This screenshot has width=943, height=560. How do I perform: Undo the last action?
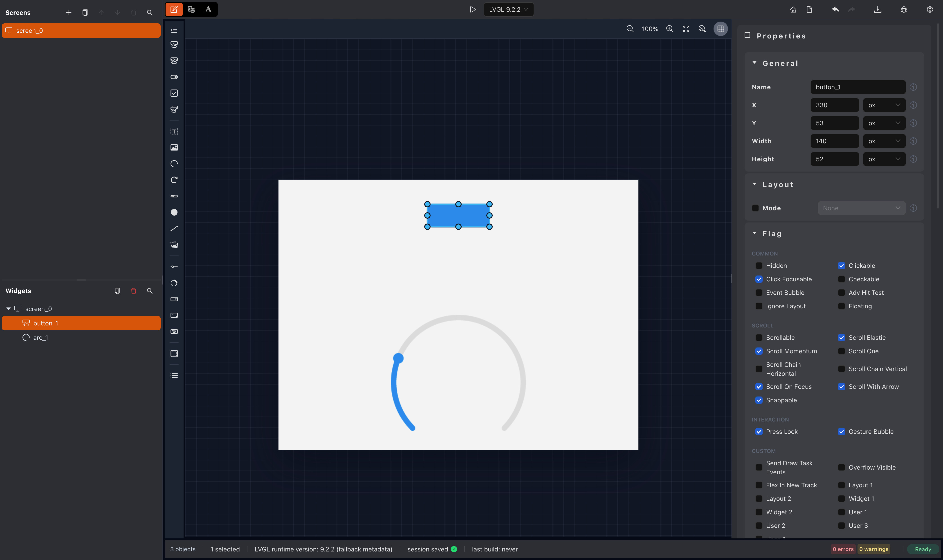[835, 9]
